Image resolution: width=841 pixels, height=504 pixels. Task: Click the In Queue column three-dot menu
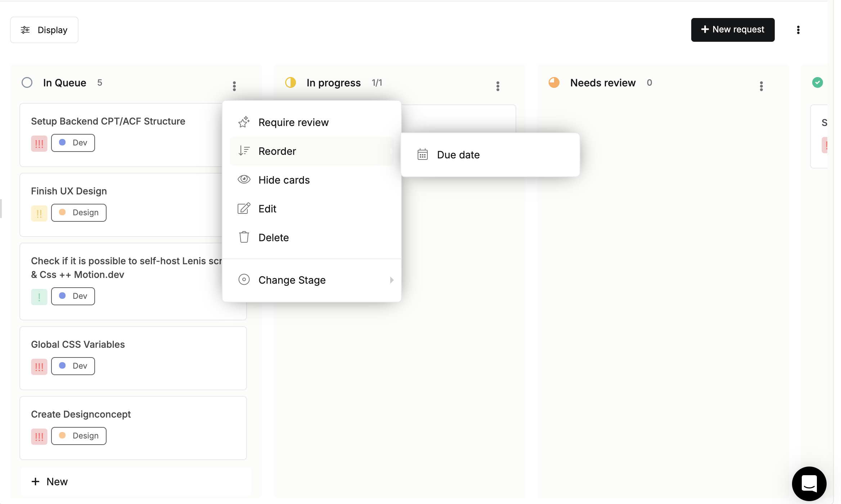click(234, 86)
